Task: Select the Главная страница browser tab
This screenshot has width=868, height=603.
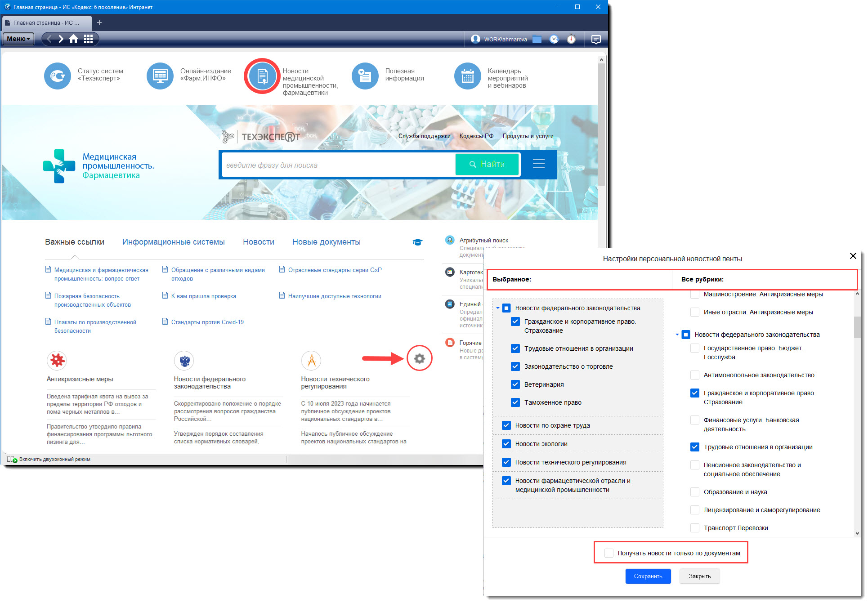Action: [x=47, y=22]
